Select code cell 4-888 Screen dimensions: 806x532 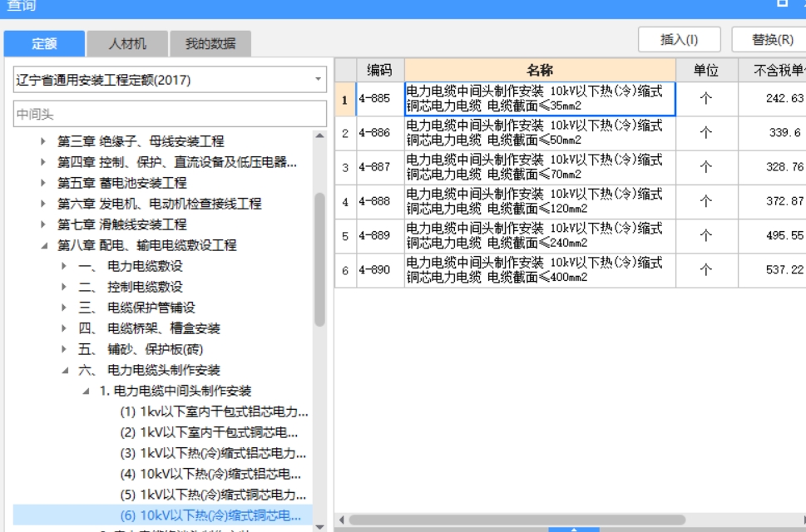(380, 201)
